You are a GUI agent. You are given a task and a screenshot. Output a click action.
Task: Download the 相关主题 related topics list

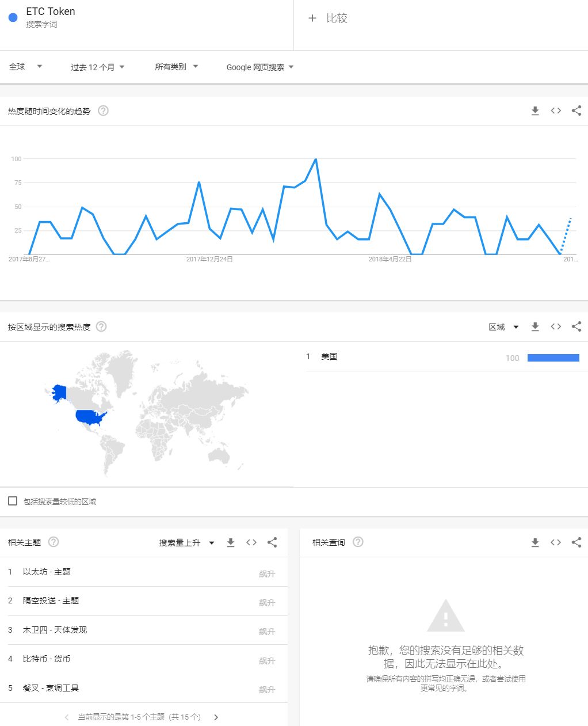(231, 542)
